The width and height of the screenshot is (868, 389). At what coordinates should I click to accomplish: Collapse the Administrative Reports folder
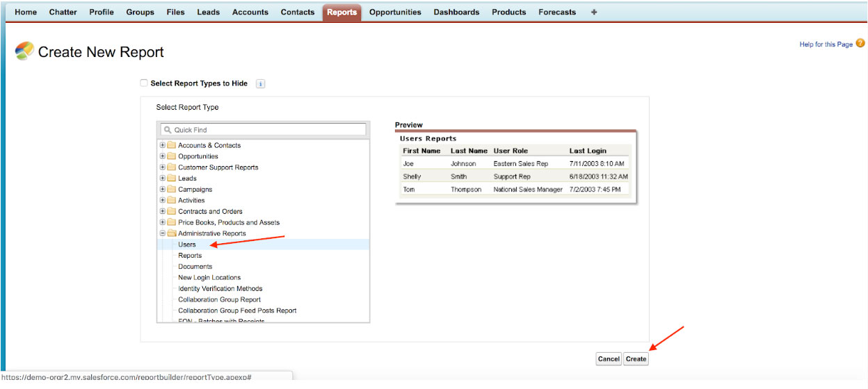(163, 234)
